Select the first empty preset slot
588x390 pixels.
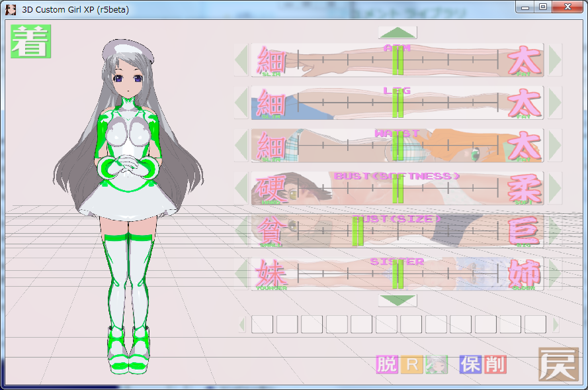tap(262, 324)
